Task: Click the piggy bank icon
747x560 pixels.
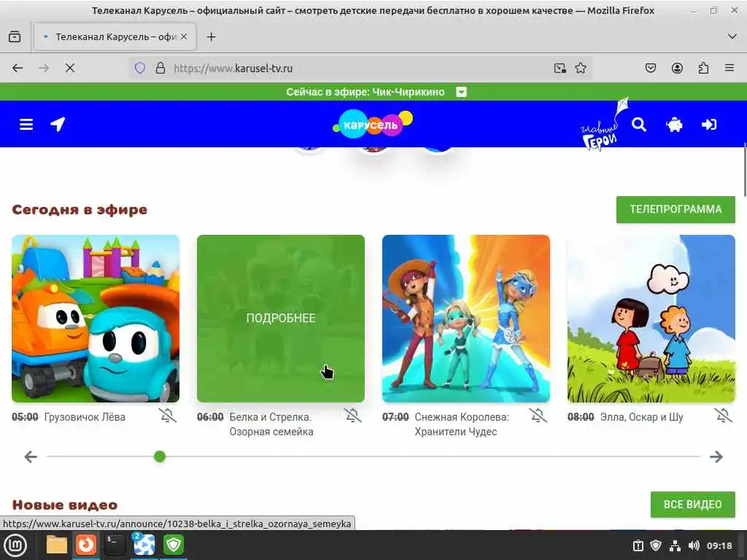Action: click(x=674, y=125)
